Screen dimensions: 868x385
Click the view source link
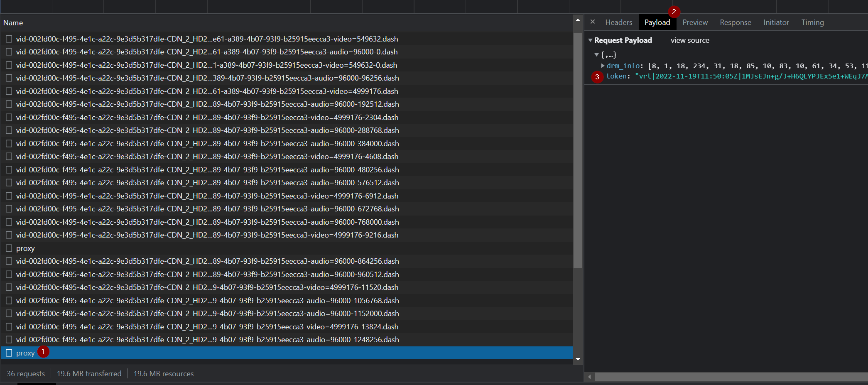pyautogui.click(x=690, y=40)
